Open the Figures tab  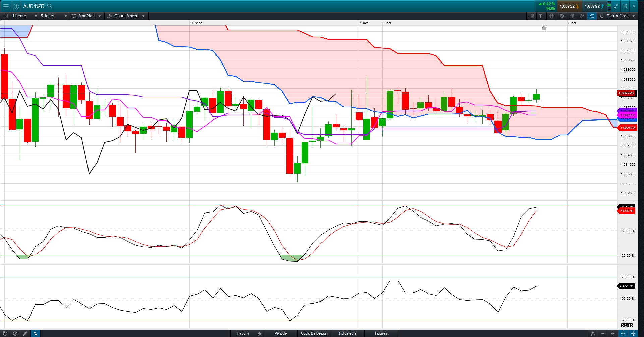[x=381, y=333]
